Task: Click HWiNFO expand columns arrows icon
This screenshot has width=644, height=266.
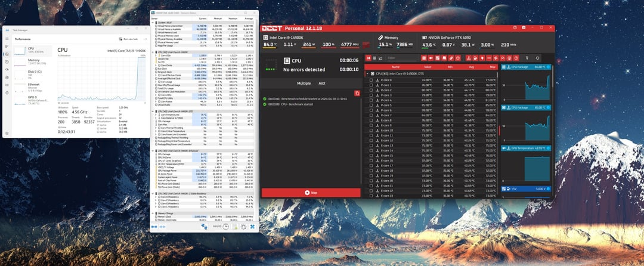Action: (x=154, y=227)
